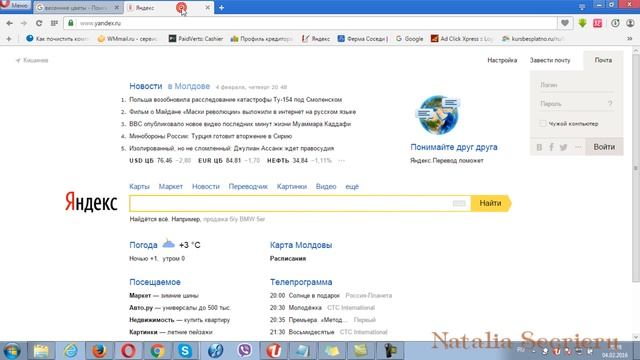Expand more currency rates ellipsis
Viewport: 640px width, 360px height.
341,161
